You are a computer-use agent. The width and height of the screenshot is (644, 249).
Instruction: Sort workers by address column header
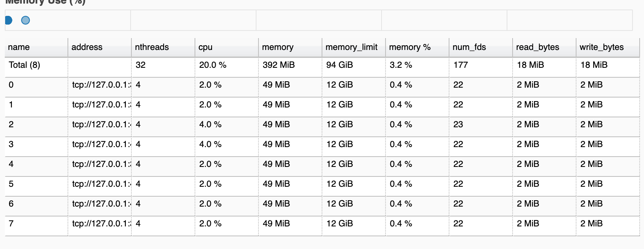point(87,47)
